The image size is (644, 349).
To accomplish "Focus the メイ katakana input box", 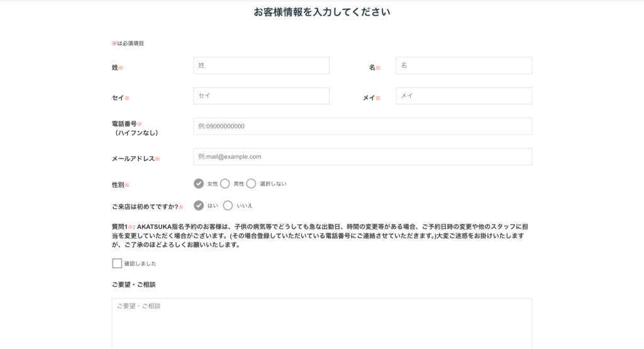I will (464, 96).
